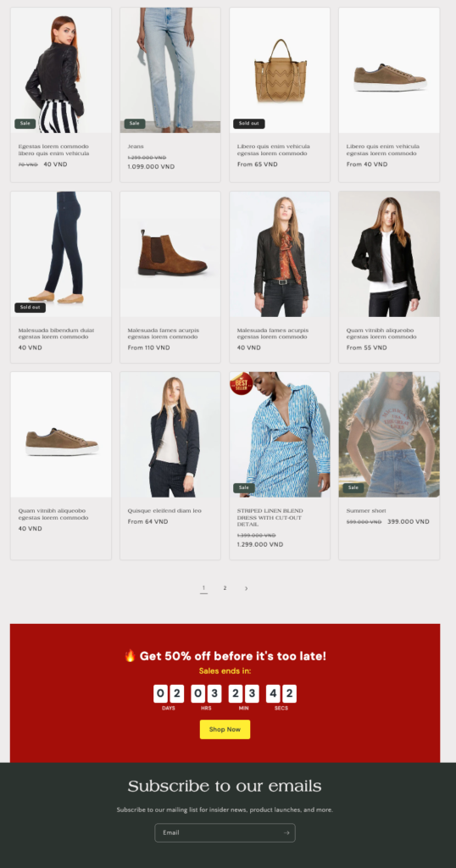Click the fire emoji in sale banner
This screenshot has width=456, height=868.
(130, 656)
